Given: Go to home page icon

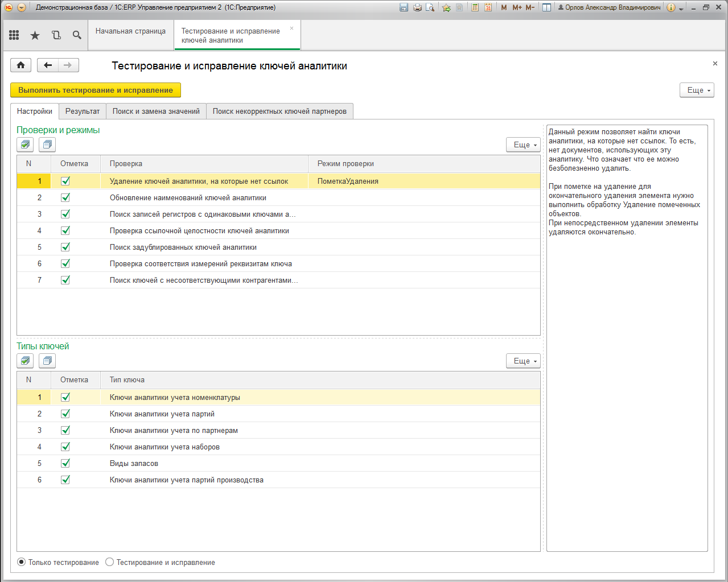Looking at the screenshot, I should [20, 65].
